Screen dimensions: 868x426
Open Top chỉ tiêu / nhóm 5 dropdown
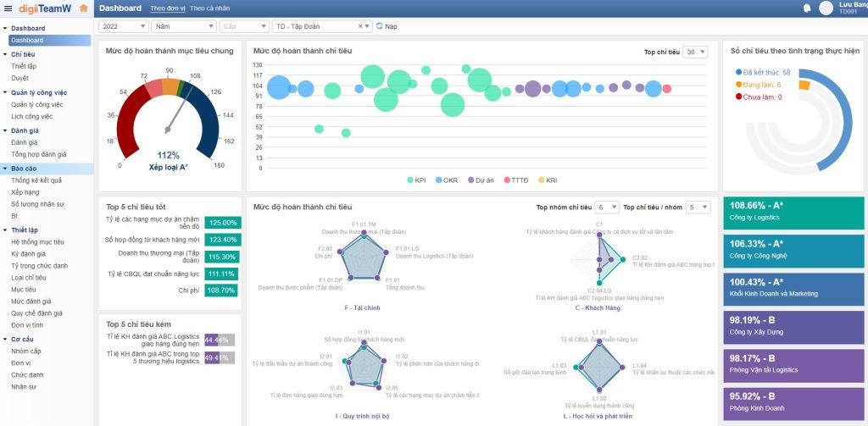point(698,207)
